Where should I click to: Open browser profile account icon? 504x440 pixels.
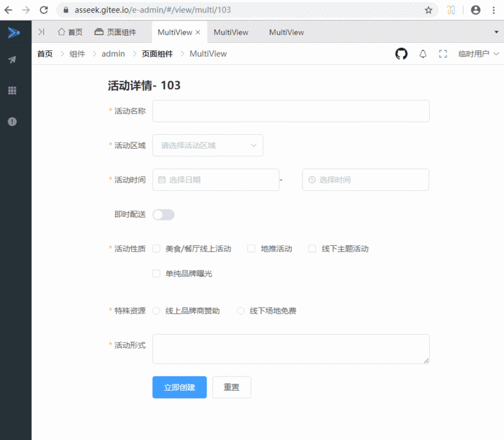[476, 10]
